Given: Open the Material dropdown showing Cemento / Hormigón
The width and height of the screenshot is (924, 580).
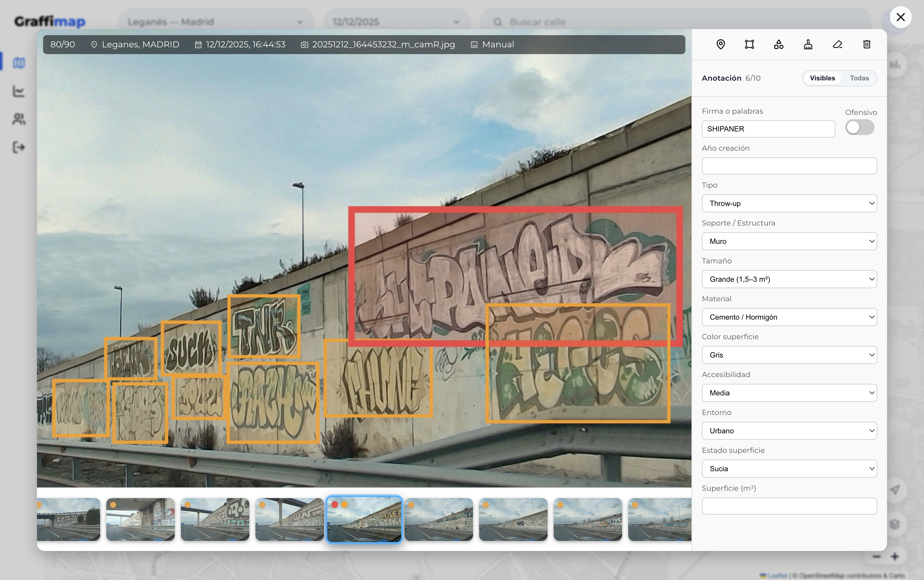Looking at the screenshot, I should click(x=789, y=317).
